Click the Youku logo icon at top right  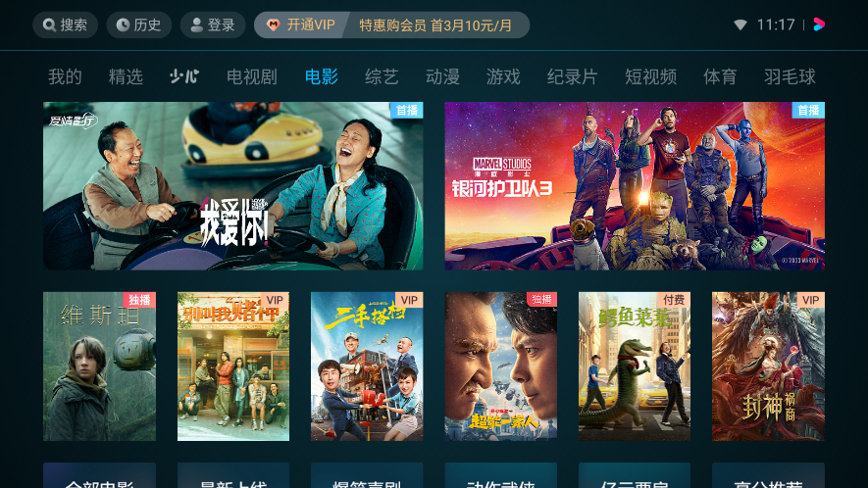coord(819,24)
